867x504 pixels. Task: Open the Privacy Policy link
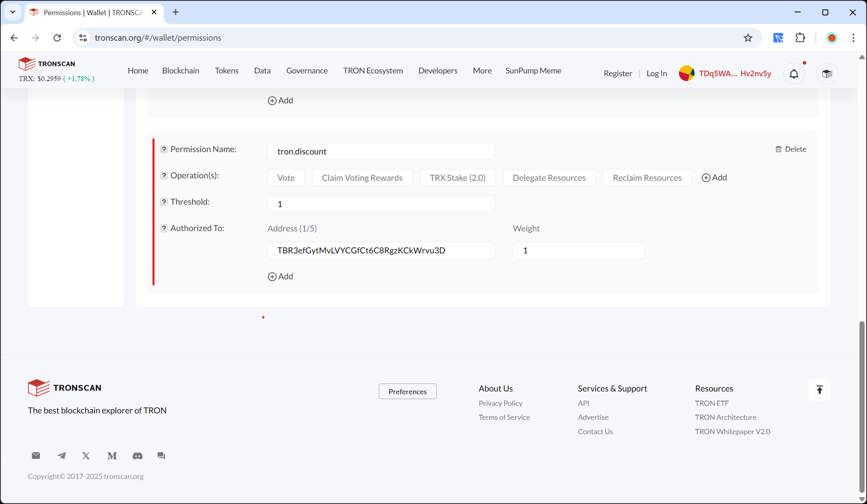click(501, 403)
